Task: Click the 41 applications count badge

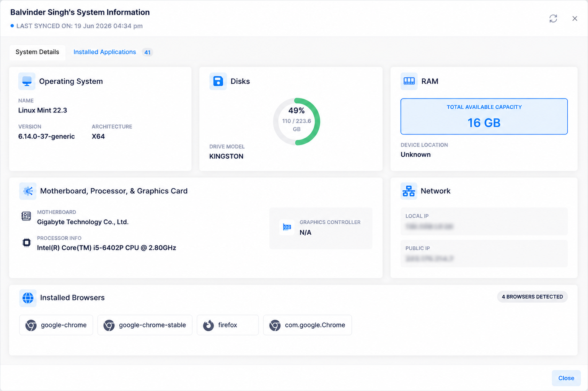Action: (147, 52)
